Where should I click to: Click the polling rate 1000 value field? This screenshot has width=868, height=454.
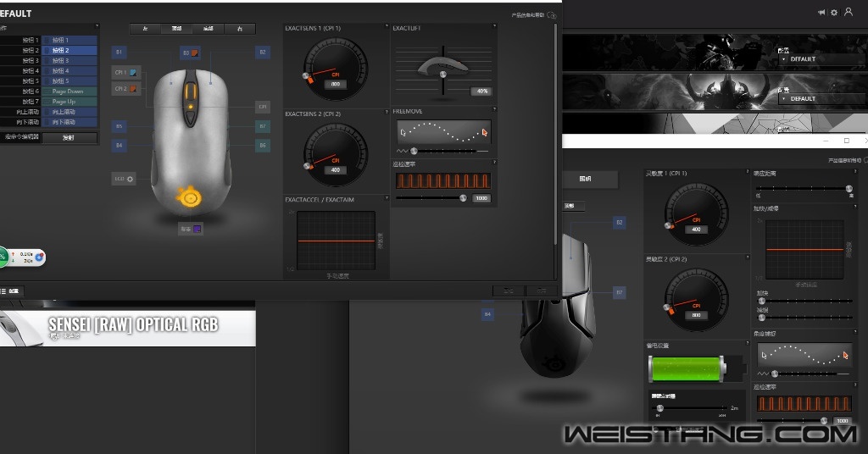coord(481,198)
